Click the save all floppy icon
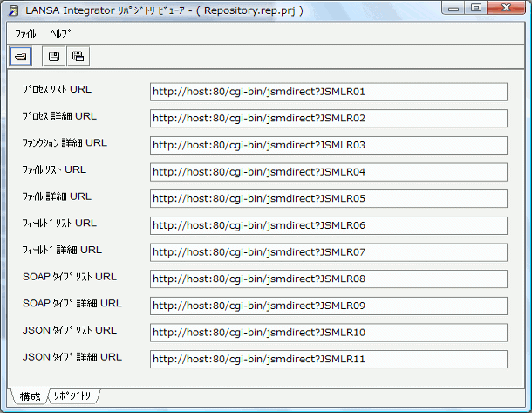The height and width of the screenshot is (413, 532). pyautogui.click(x=78, y=57)
